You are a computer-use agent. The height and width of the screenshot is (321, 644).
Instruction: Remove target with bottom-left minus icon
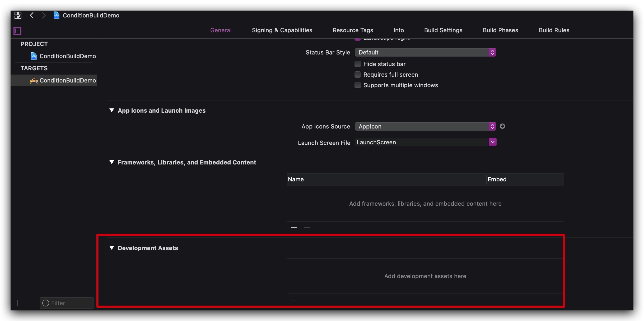pos(30,303)
